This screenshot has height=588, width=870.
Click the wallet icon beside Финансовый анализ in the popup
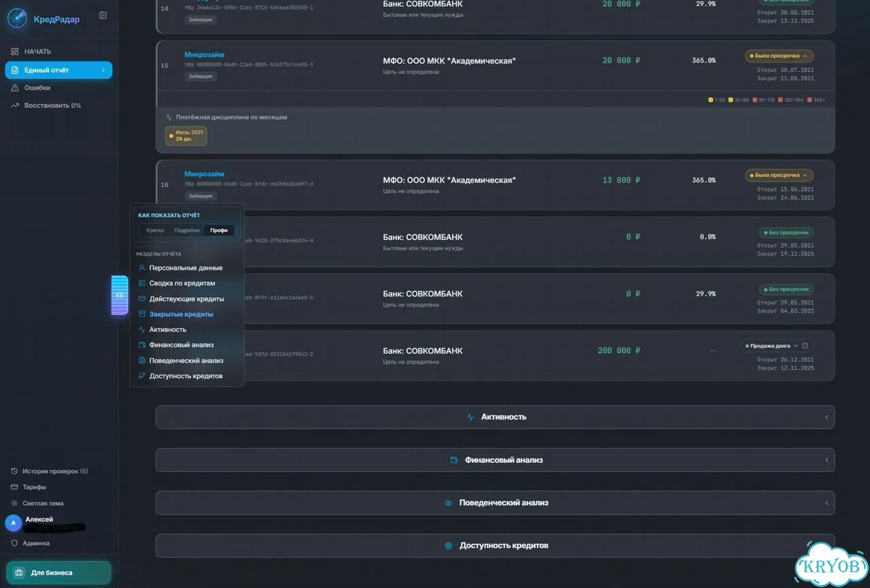pos(142,345)
